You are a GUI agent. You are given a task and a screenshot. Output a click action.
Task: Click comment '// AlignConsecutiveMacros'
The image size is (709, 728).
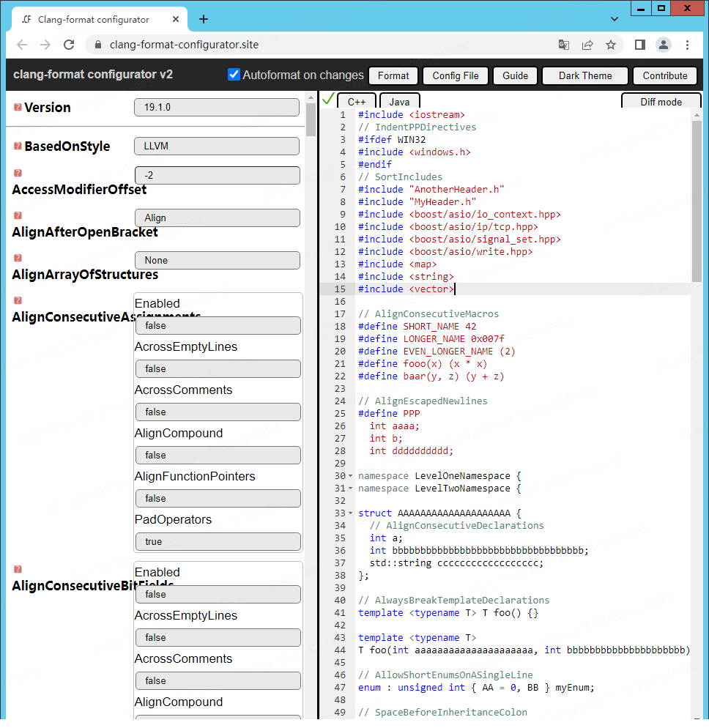(428, 314)
